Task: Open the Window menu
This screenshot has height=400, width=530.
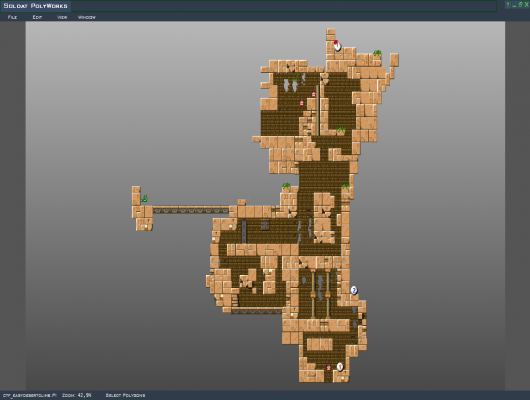Action: pos(87,17)
